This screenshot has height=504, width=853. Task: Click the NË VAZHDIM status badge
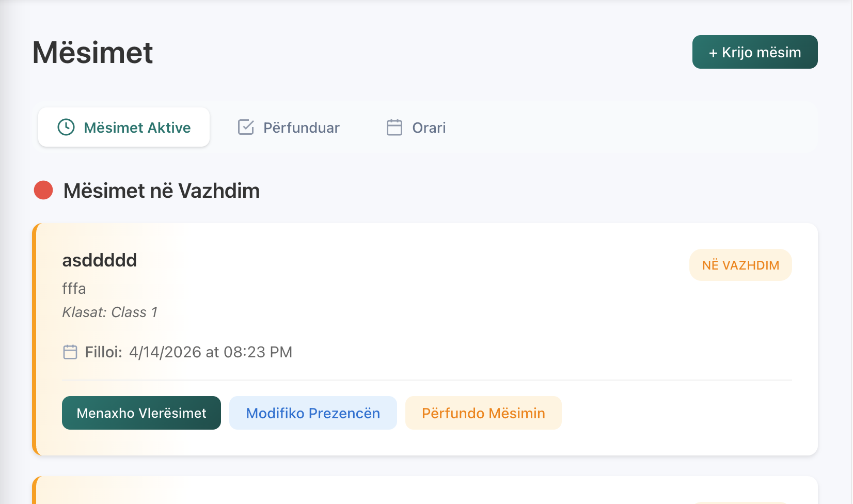click(740, 265)
